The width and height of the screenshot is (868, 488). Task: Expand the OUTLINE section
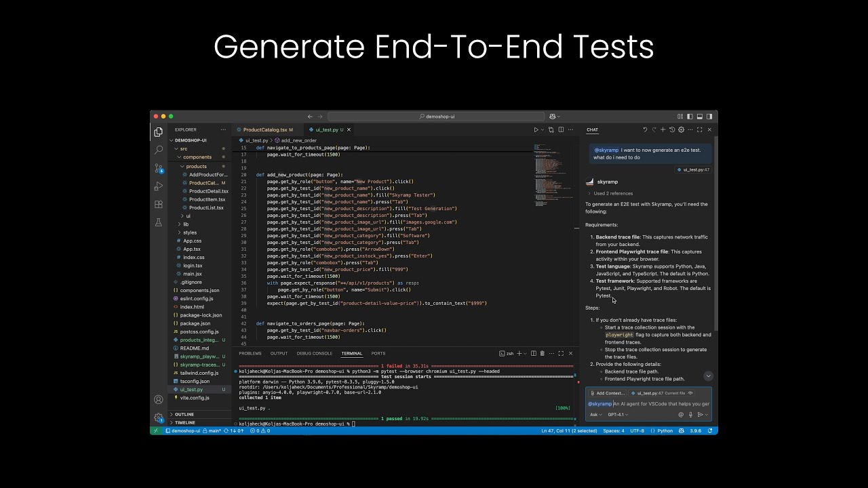tap(184, 414)
